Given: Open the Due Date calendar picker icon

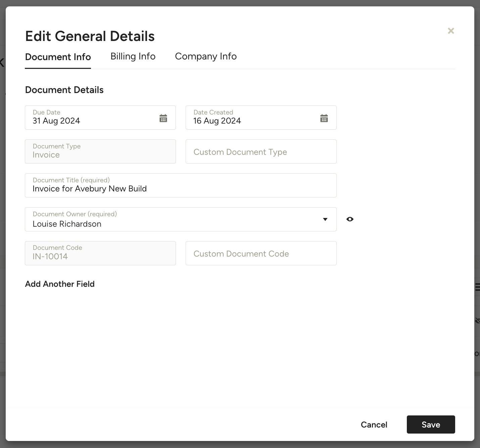Looking at the screenshot, I should 163,118.
